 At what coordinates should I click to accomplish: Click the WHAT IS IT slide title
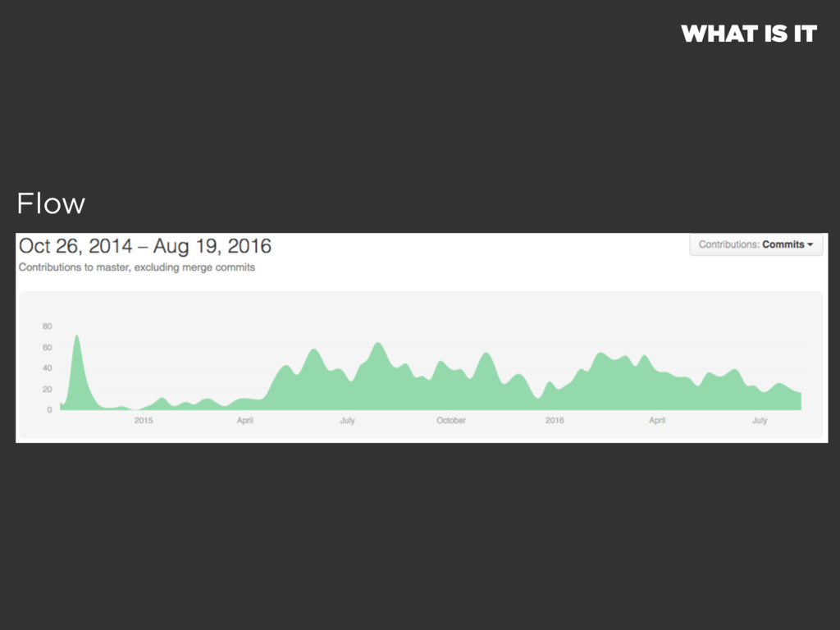tap(749, 34)
